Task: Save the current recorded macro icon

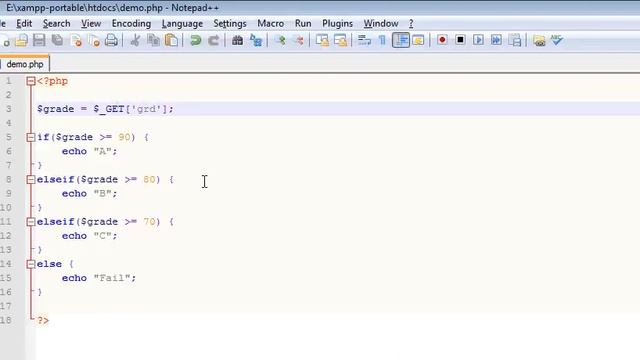Action: click(x=515, y=40)
